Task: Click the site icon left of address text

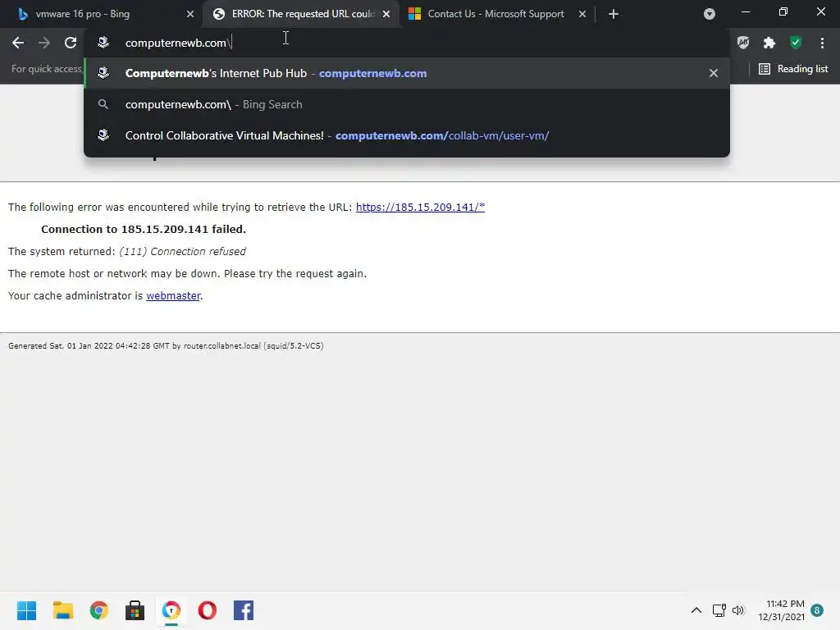Action: pyautogui.click(x=103, y=43)
